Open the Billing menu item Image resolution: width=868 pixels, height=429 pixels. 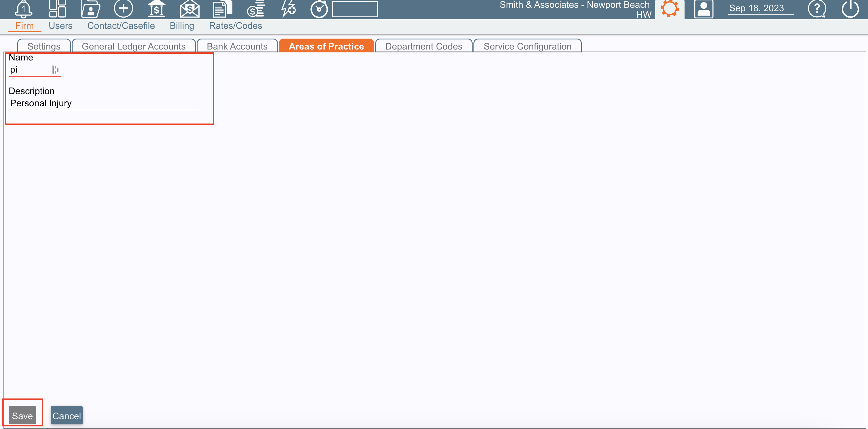click(182, 26)
